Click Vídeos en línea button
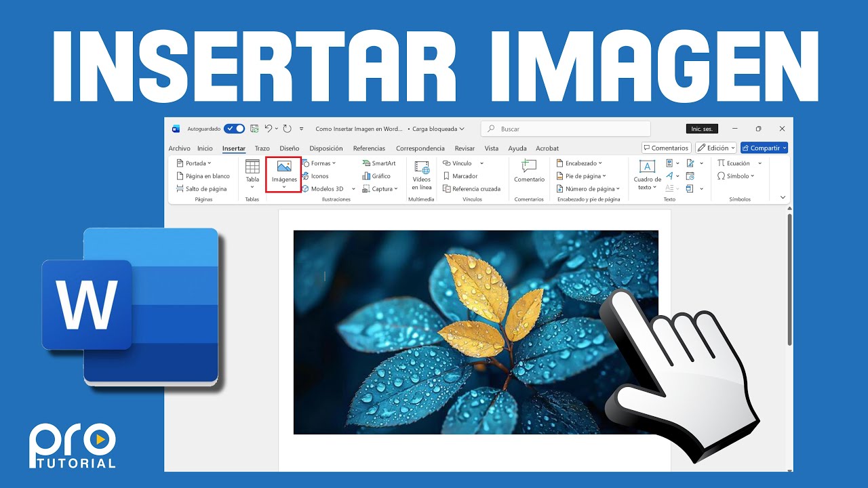The image size is (868, 488). [422, 176]
